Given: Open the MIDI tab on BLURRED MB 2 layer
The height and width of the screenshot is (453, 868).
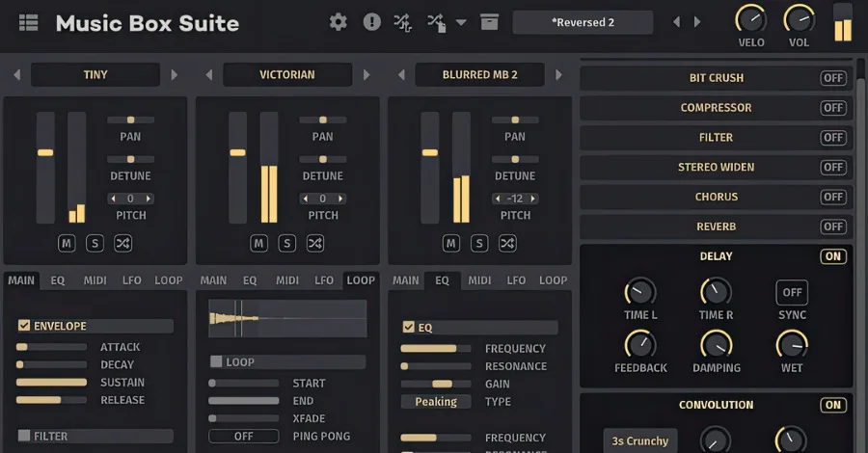Looking at the screenshot, I should (479, 280).
